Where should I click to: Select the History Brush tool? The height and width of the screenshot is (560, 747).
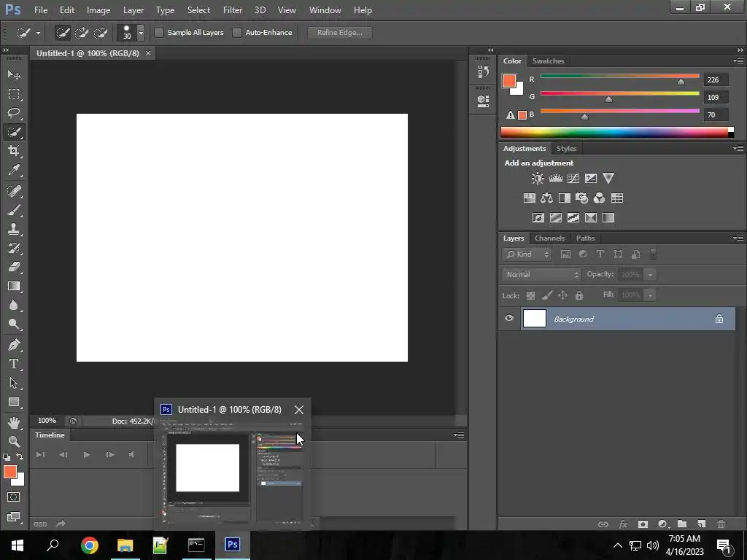coord(14,248)
